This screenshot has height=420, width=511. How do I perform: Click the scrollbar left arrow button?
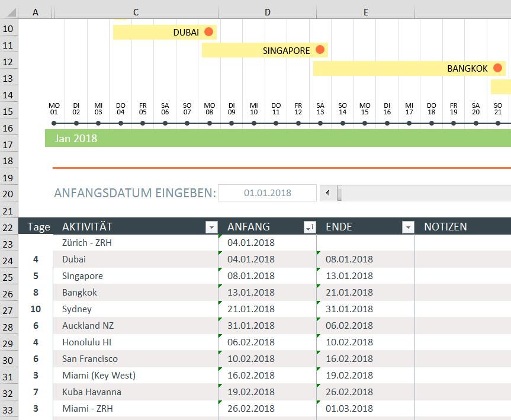pyautogui.click(x=327, y=193)
